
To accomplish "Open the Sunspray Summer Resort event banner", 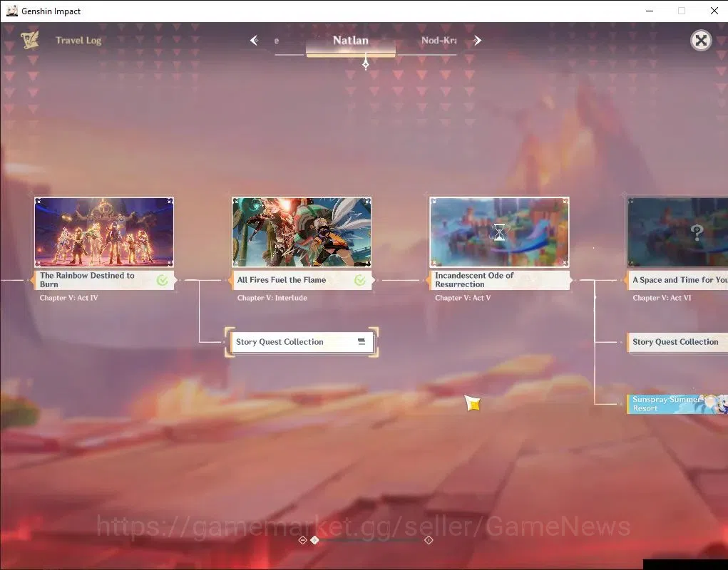I will [677, 404].
